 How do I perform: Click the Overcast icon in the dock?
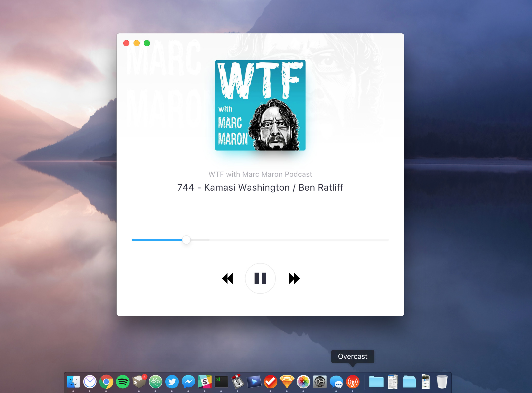point(353,382)
